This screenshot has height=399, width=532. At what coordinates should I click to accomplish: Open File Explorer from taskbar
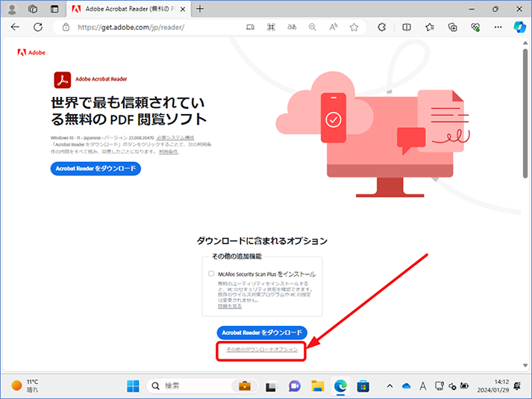pyautogui.click(x=318, y=386)
